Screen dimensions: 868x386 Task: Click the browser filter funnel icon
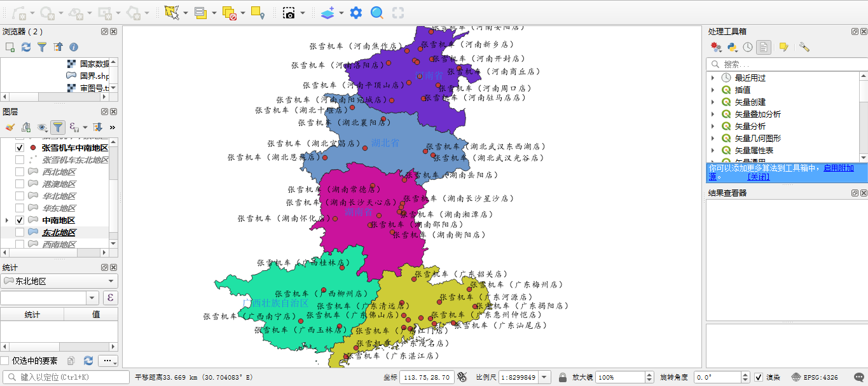(x=42, y=47)
